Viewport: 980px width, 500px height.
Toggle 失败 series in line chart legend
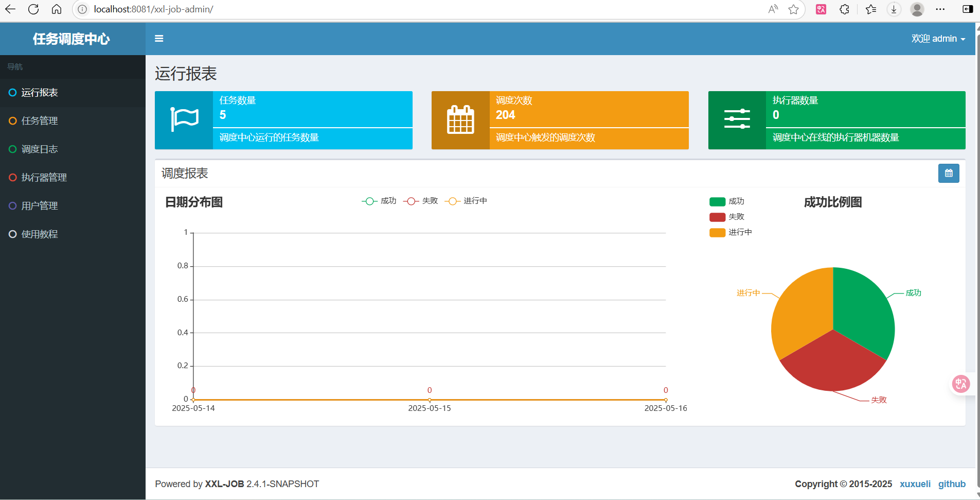[x=421, y=201]
